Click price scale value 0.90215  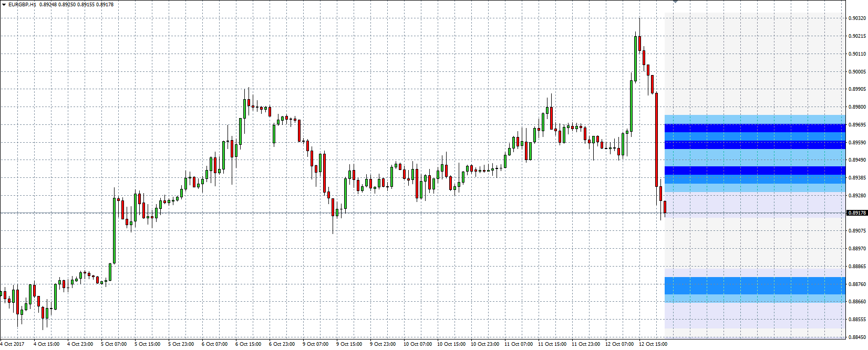pos(857,36)
